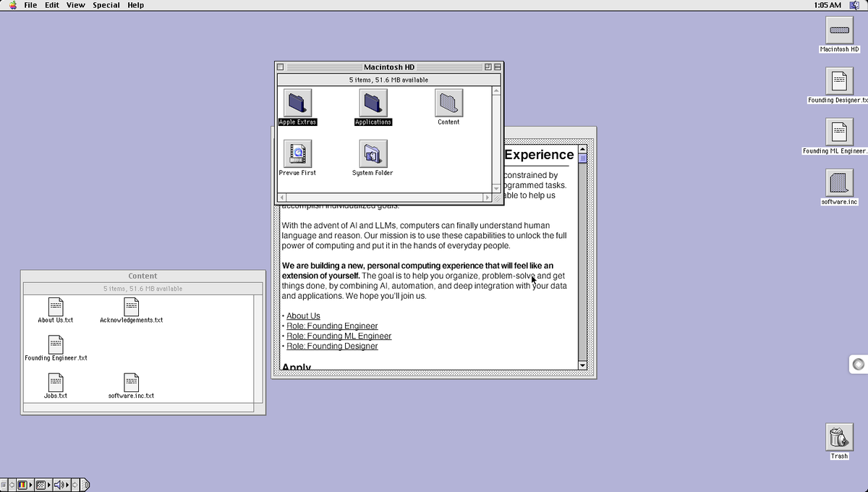Click Macintosh HD window collapse box
Screen dimensions: 868x492
point(497,67)
